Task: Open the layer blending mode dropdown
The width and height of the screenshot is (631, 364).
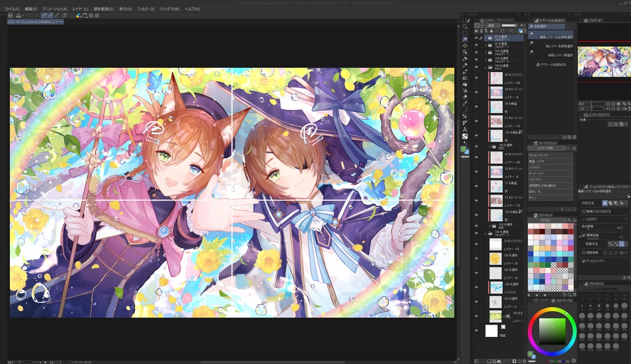Action: (x=492, y=25)
